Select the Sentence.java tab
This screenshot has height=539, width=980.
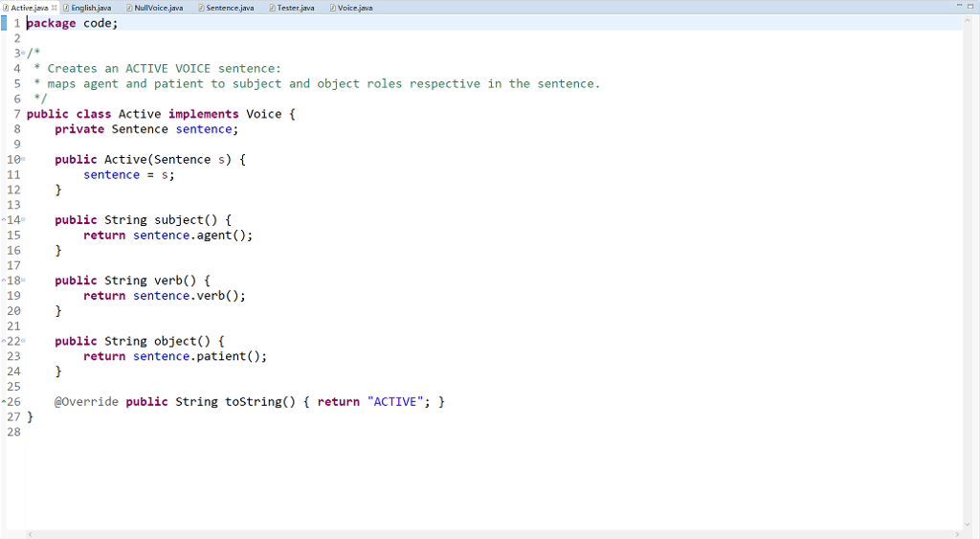[x=230, y=8]
